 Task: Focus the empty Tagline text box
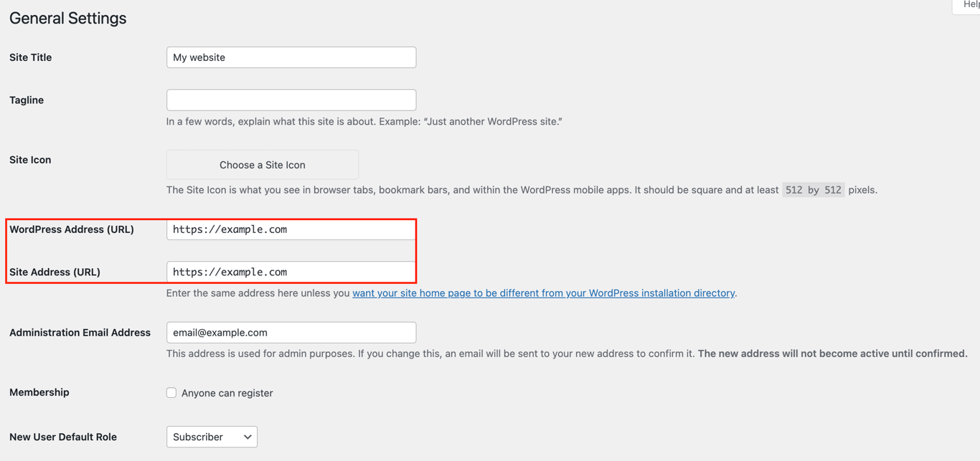tap(291, 100)
